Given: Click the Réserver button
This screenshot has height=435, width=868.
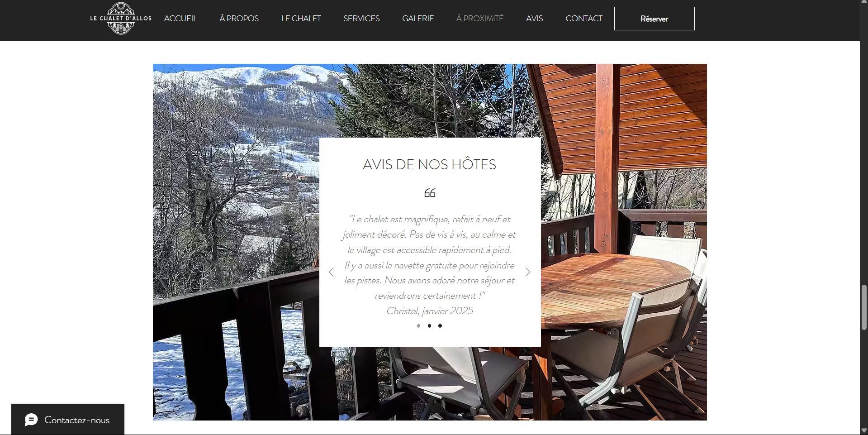Looking at the screenshot, I should (654, 19).
